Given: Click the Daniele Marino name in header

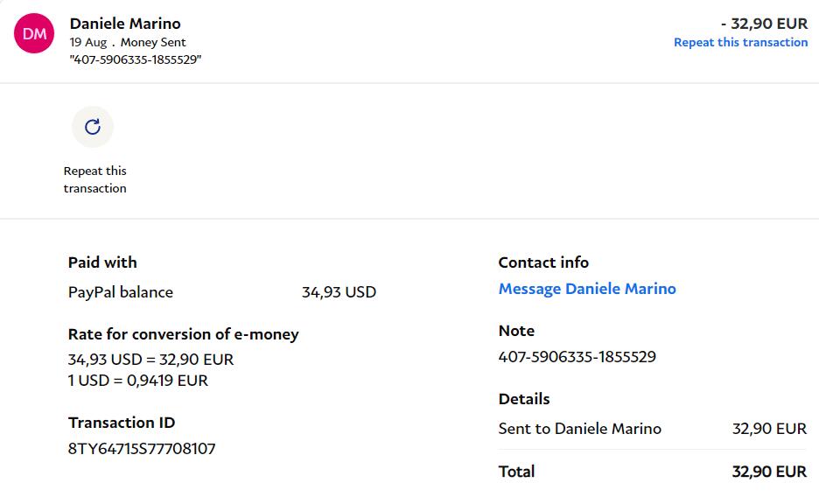Looking at the screenshot, I should (125, 24).
